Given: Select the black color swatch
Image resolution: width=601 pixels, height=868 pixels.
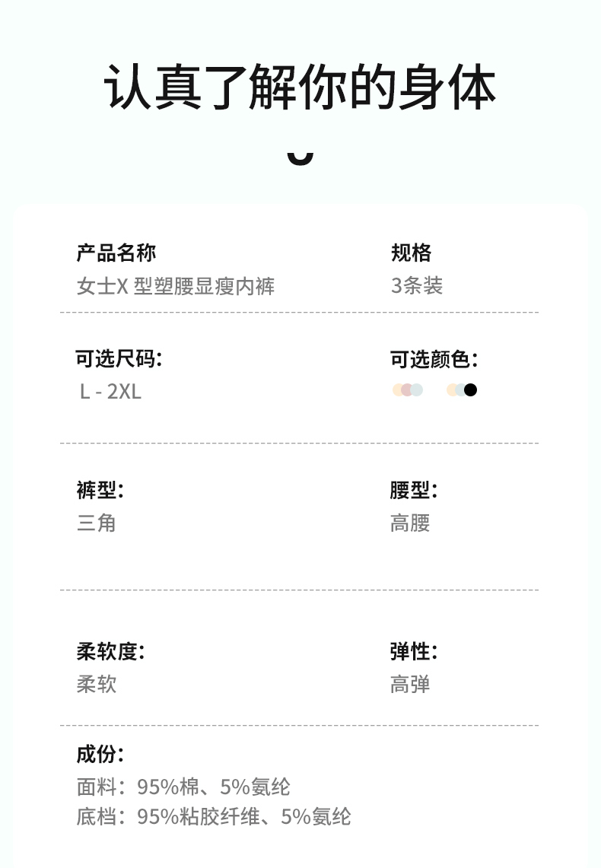Looking at the screenshot, I should tap(471, 390).
